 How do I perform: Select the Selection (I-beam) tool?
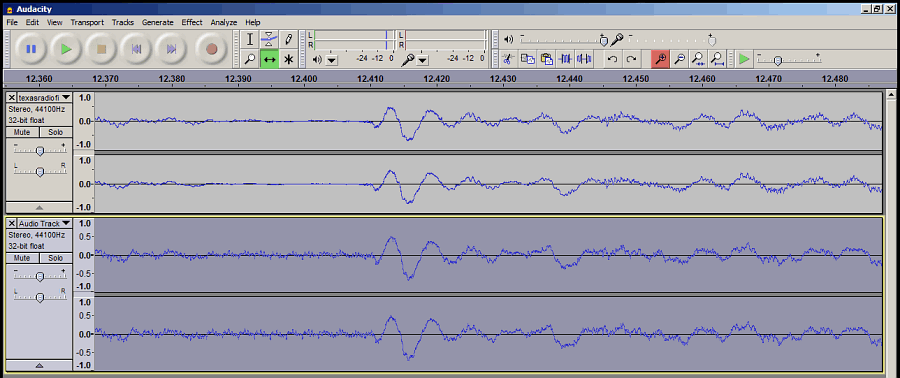coord(250,40)
